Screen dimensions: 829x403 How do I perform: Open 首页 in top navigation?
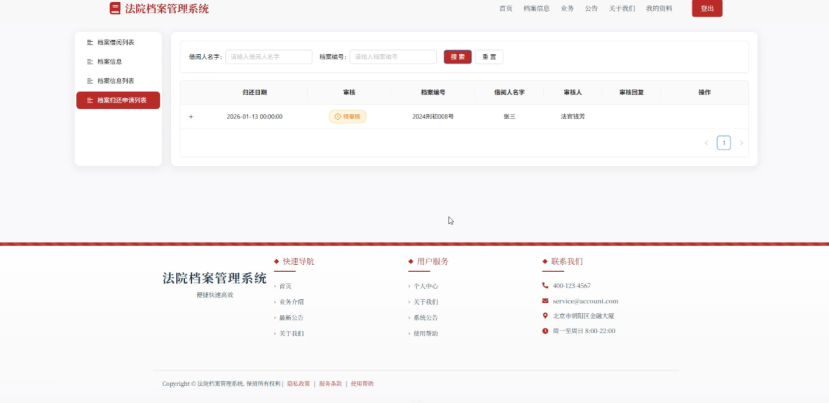click(506, 8)
